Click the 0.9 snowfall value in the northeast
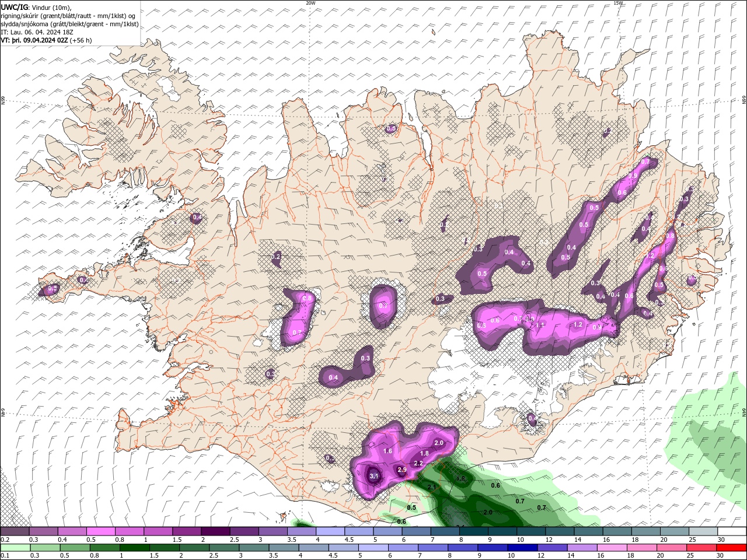 (x=633, y=176)
